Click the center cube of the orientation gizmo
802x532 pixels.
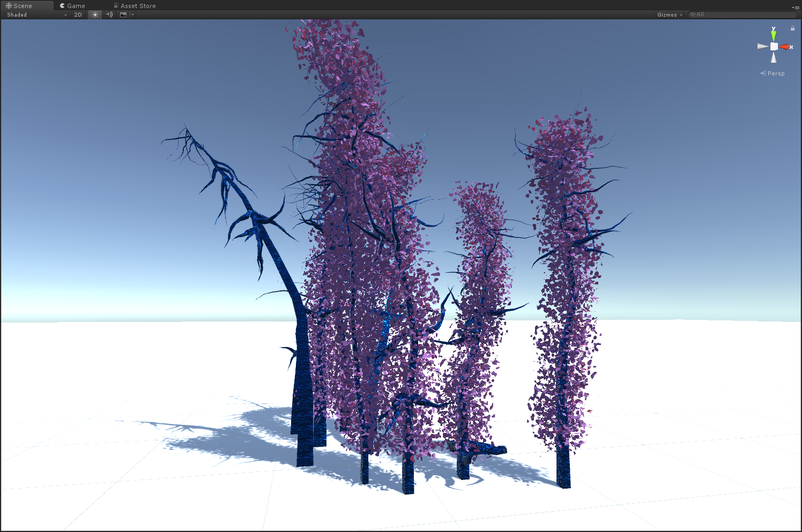click(774, 47)
